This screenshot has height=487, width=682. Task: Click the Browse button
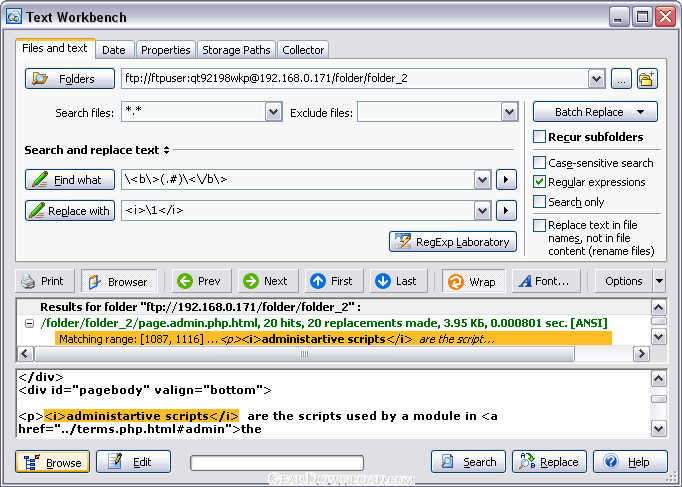53,462
